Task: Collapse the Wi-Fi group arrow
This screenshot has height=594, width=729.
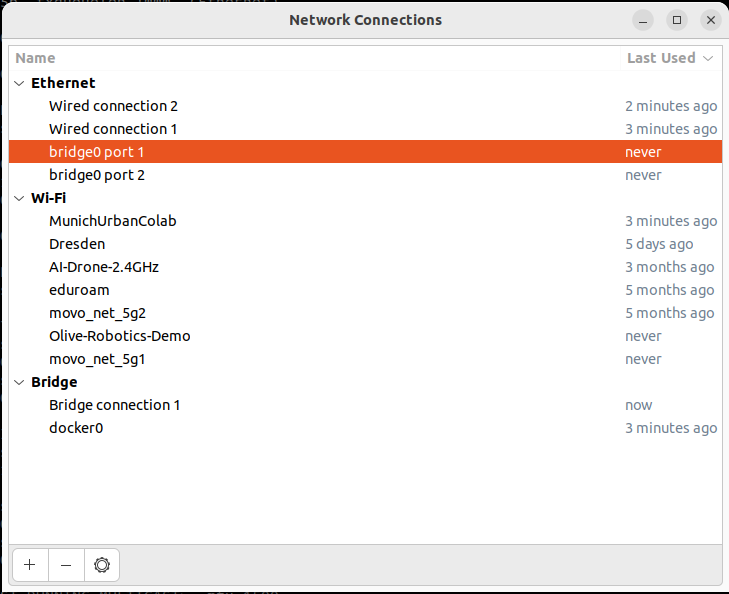Action: click(20, 198)
